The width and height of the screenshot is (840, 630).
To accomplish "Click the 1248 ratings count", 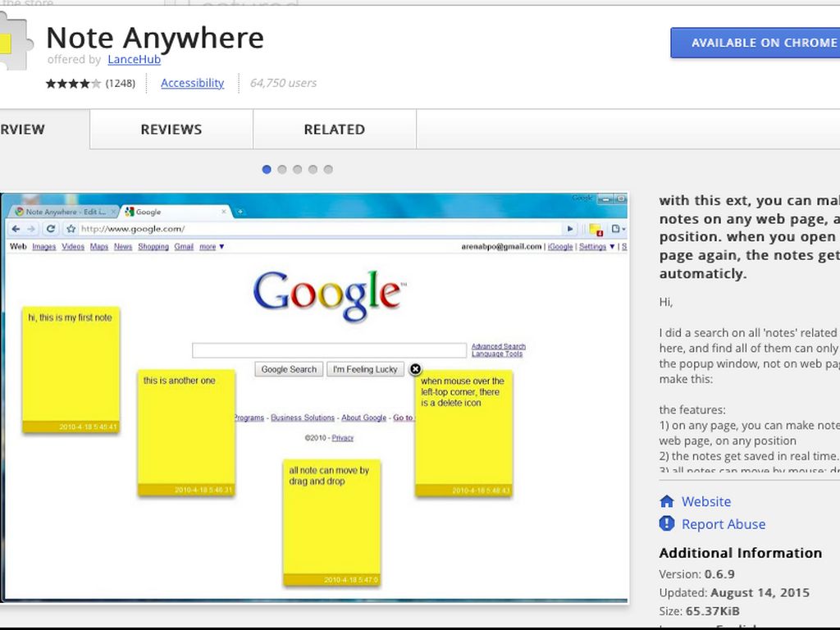I will click(121, 83).
